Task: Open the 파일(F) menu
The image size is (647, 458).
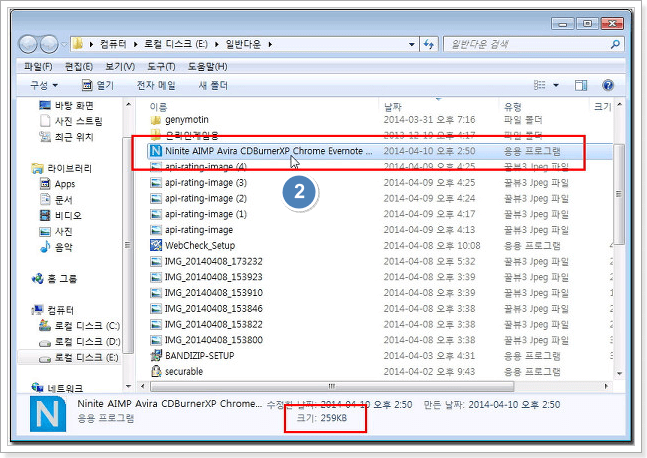Action: click(38, 66)
